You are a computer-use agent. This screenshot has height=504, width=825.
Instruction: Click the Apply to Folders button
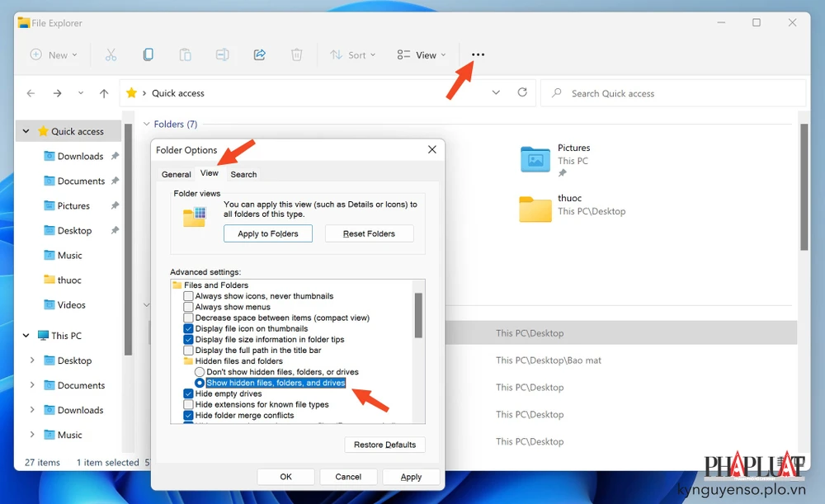(268, 233)
